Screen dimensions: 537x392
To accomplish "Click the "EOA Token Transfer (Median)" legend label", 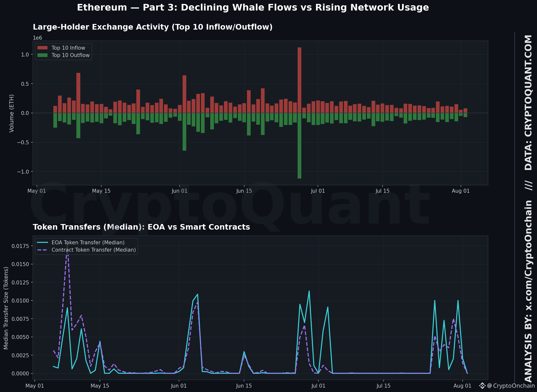I will coord(88,243).
